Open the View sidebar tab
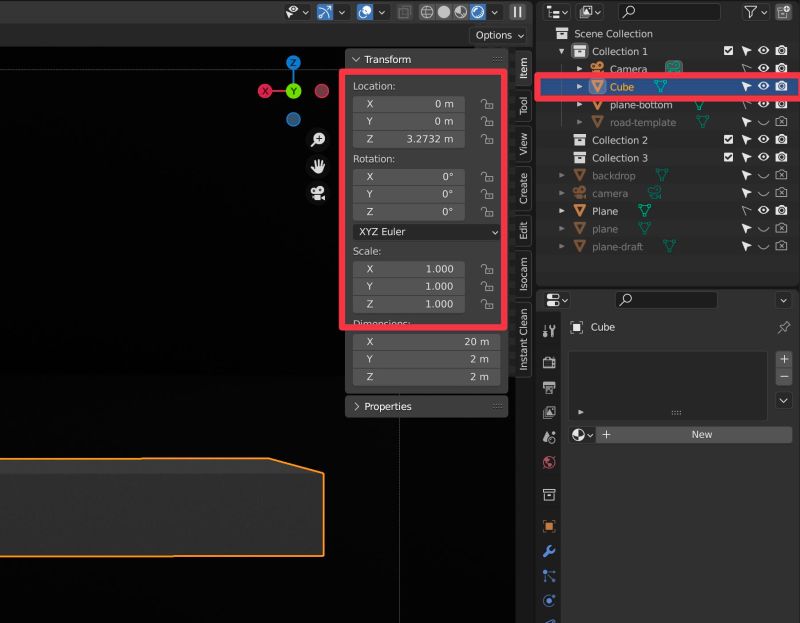This screenshot has height=623, width=800. click(522, 140)
